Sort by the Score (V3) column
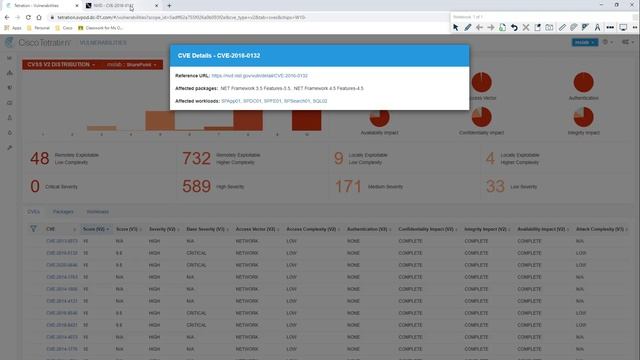 click(x=129, y=229)
